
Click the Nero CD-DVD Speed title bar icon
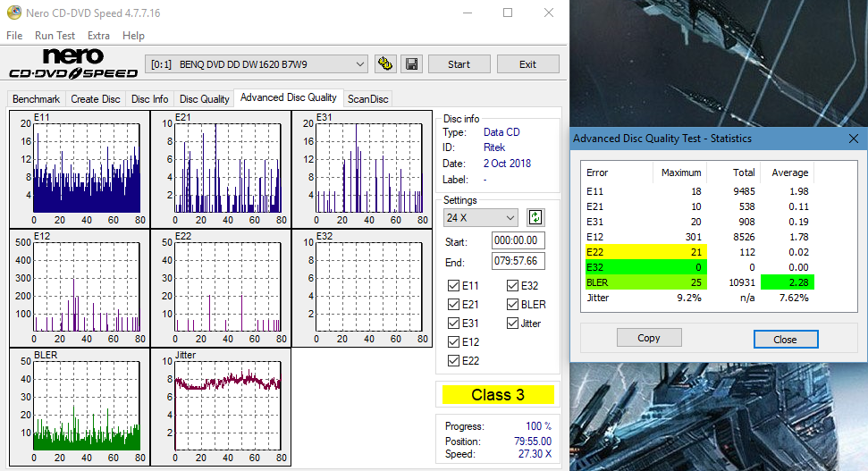tap(13, 13)
